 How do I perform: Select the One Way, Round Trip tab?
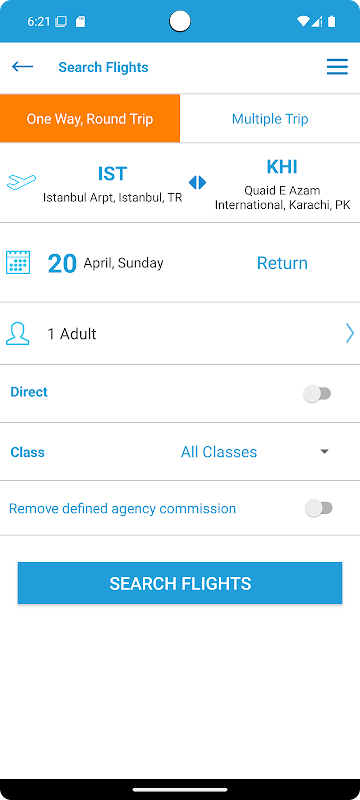(90, 119)
